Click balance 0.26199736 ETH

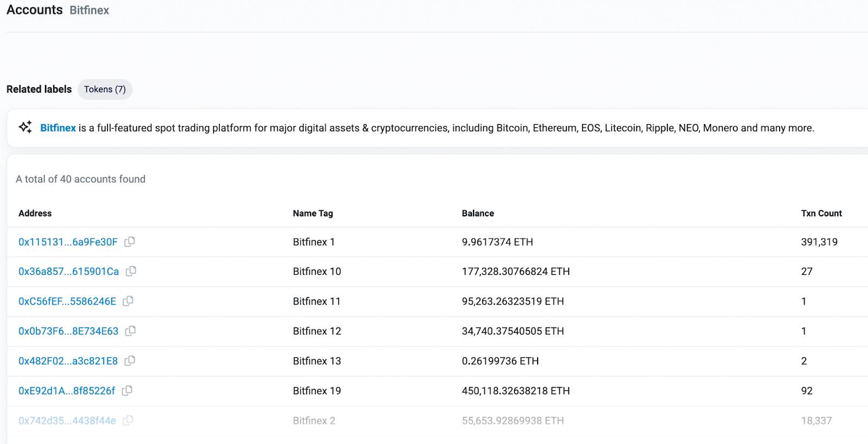click(x=500, y=361)
